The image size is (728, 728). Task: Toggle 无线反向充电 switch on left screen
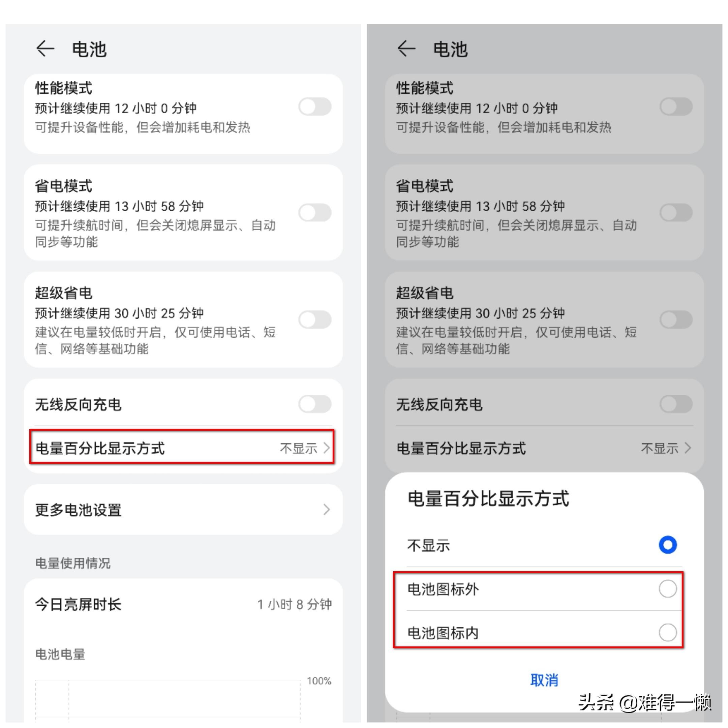pyautogui.click(x=315, y=404)
